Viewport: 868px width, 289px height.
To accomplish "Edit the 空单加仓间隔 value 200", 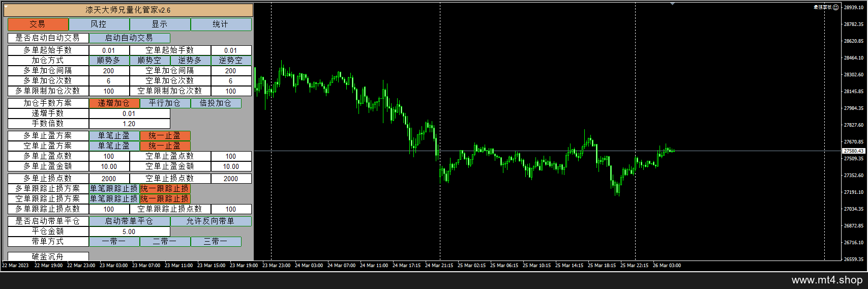I will pyautogui.click(x=231, y=70).
